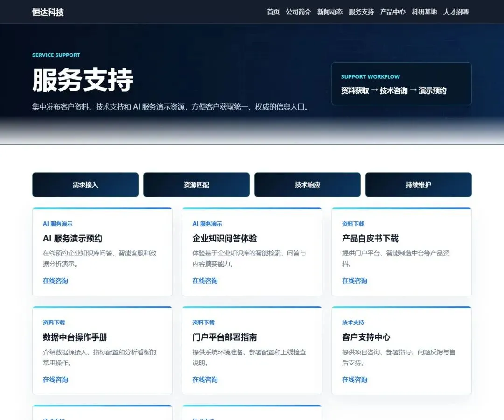The height and width of the screenshot is (420, 504).
Task: Click the description 提供项目咨询、部署指导
Action: [x=399, y=358]
